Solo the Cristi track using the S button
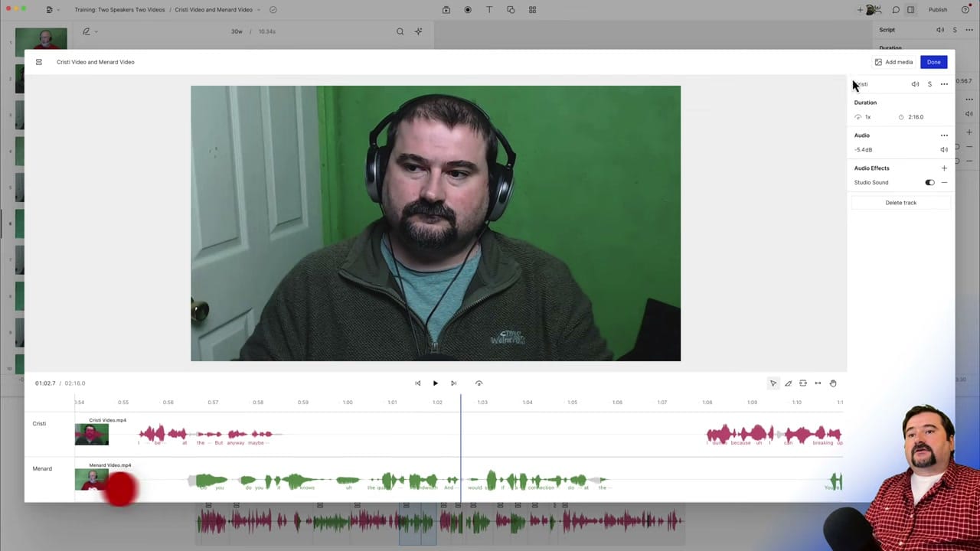The width and height of the screenshot is (980, 551). 929,84
